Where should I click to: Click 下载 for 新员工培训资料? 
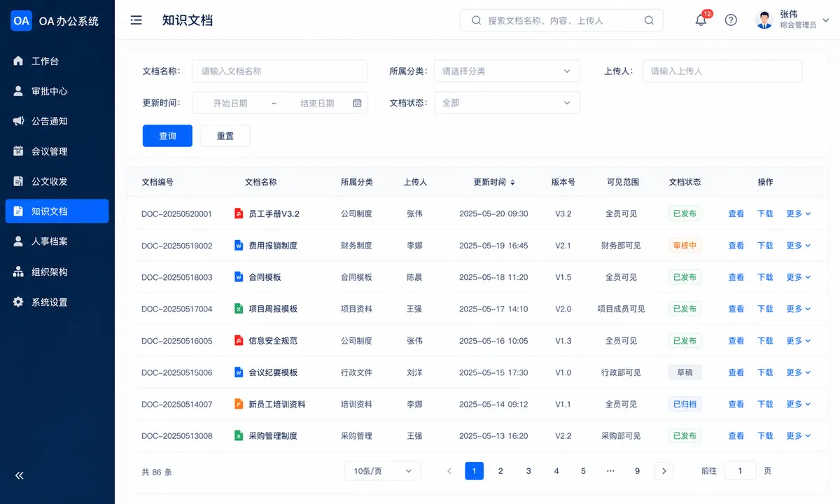tap(765, 404)
